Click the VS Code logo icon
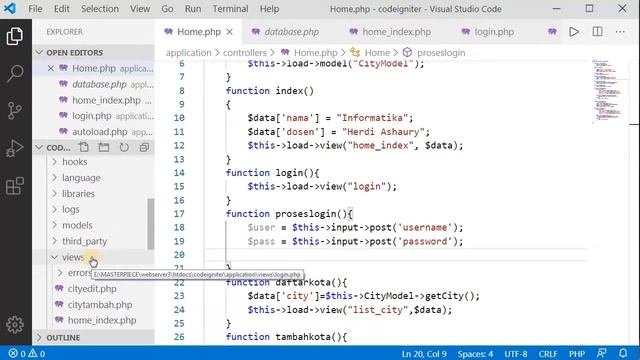This screenshot has width=640, height=360. pyautogui.click(x=10, y=9)
